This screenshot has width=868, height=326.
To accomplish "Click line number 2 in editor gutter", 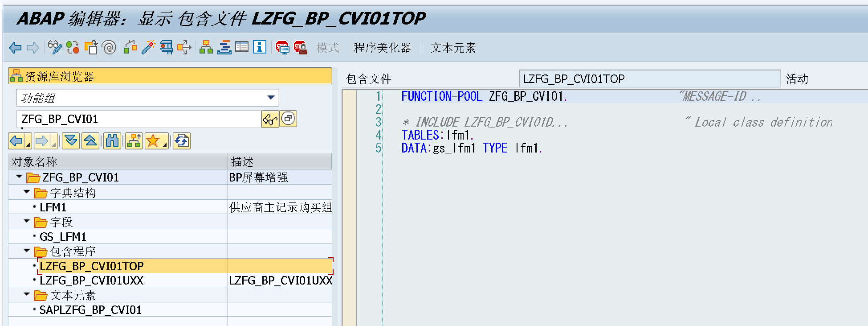I will click(x=378, y=109).
